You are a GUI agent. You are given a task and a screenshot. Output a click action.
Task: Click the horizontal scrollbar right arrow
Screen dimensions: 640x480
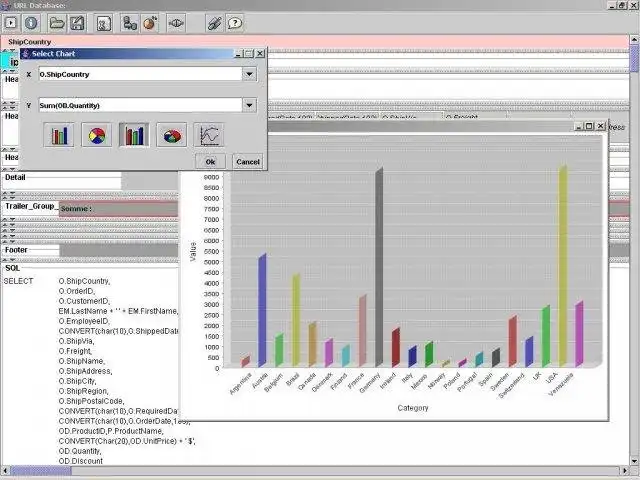pos(625,471)
